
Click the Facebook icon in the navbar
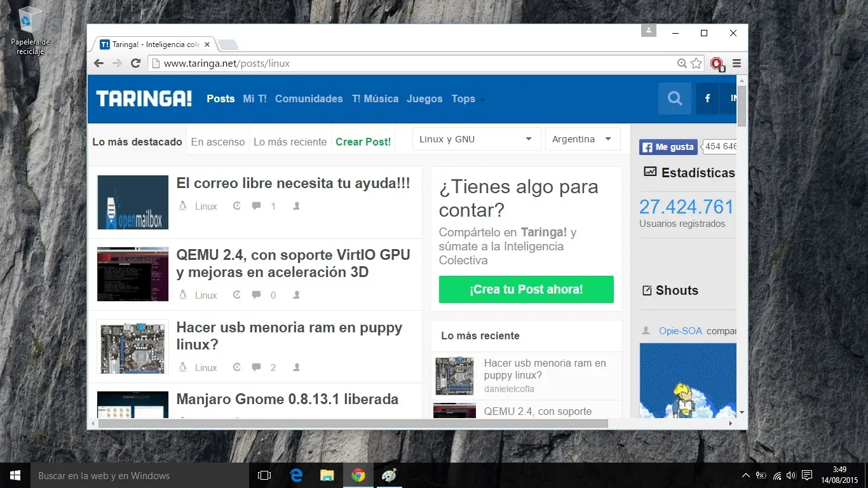coord(707,98)
